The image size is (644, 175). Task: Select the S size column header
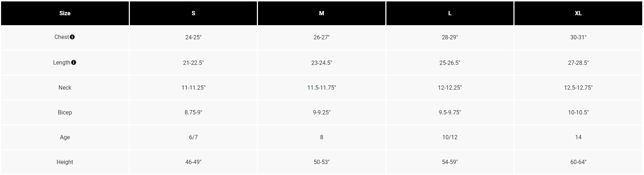(x=193, y=13)
